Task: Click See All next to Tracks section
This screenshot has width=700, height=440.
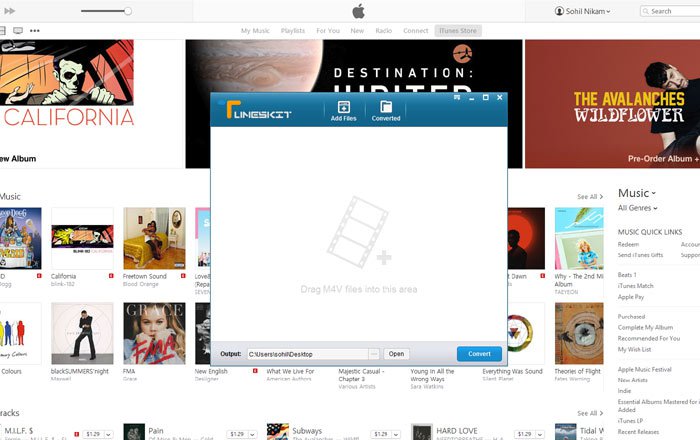Action: tap(590, 413)
